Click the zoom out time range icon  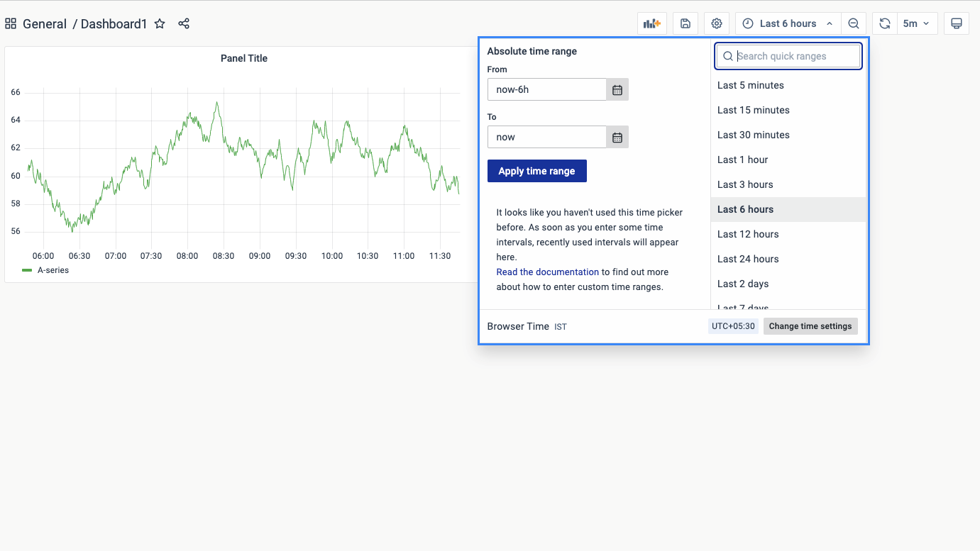[x=854, y=23]
